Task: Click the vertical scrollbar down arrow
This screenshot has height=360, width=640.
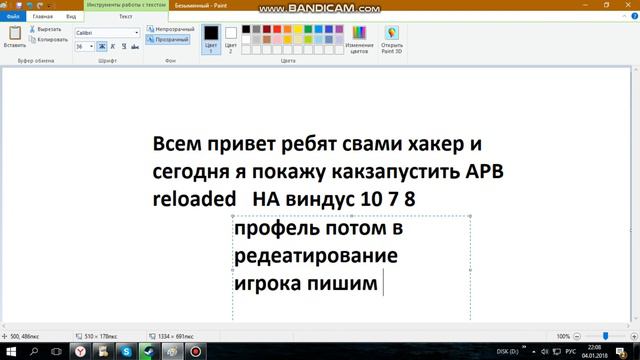Action: point(636,319)
